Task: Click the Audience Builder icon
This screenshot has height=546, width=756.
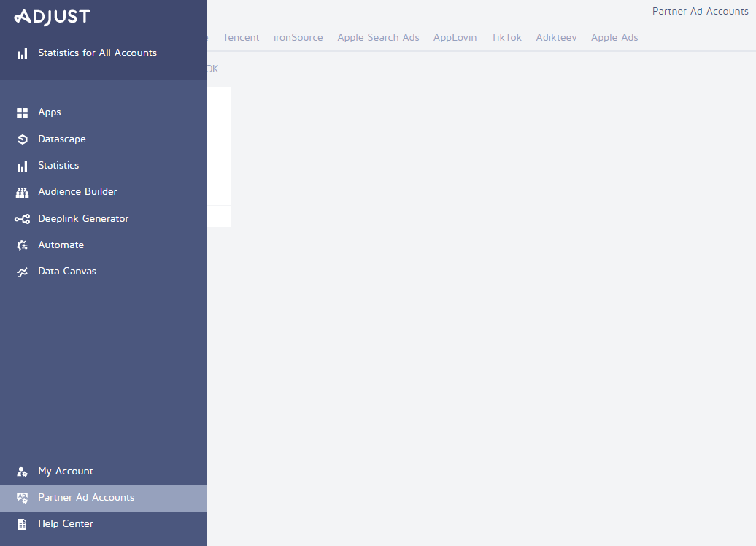Action: [23, 191]
